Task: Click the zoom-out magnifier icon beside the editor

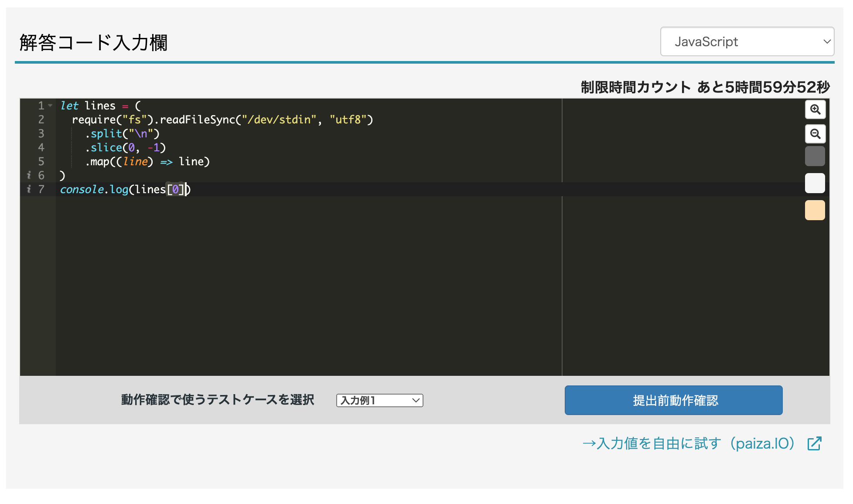Action: click(x=815, y=134)
